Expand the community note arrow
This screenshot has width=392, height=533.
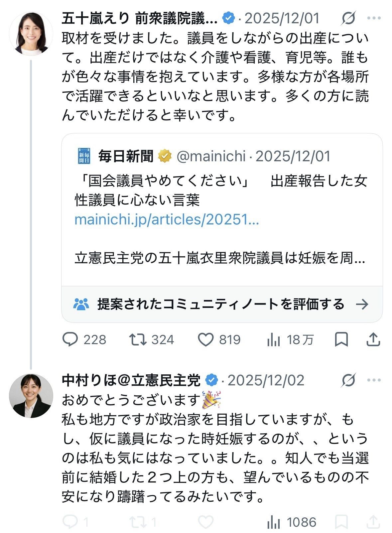[x=362, y=304]
